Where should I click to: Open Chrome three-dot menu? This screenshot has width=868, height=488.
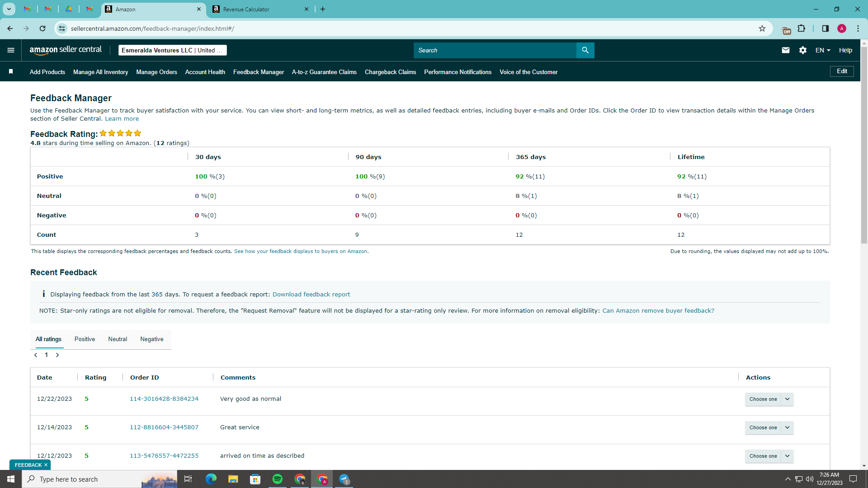click(858, 28)
